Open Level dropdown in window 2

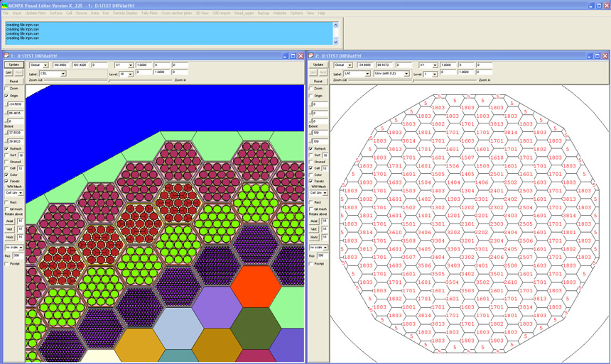431,74
